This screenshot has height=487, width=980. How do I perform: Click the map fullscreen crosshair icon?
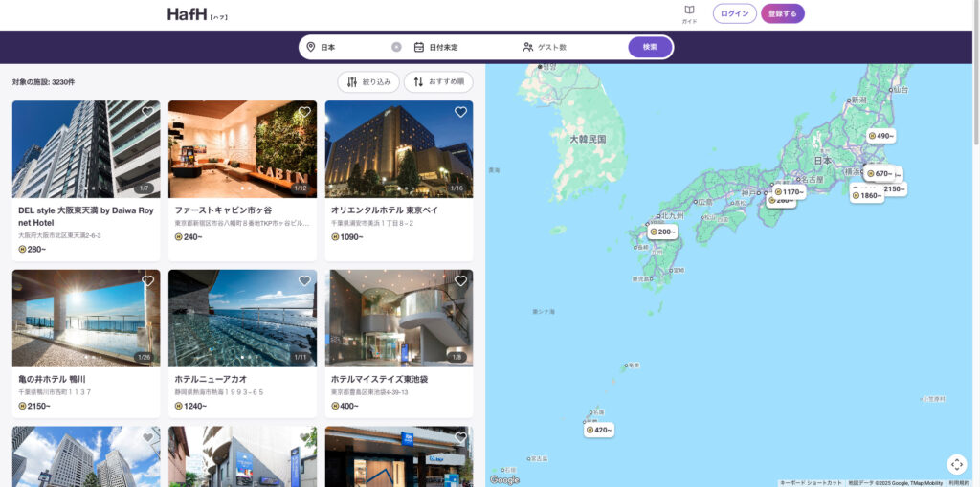click(956, 464)
